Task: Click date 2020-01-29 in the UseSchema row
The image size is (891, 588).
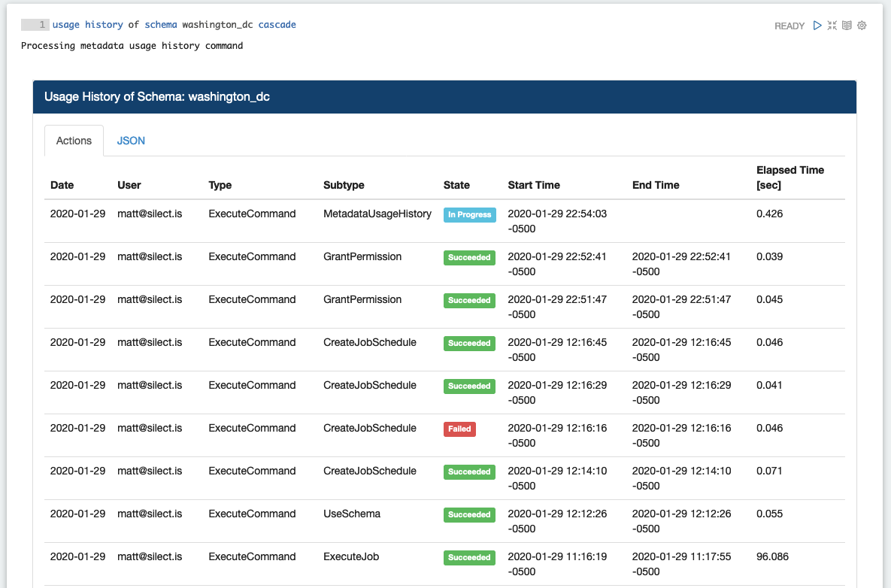Action: coord(78,514)
